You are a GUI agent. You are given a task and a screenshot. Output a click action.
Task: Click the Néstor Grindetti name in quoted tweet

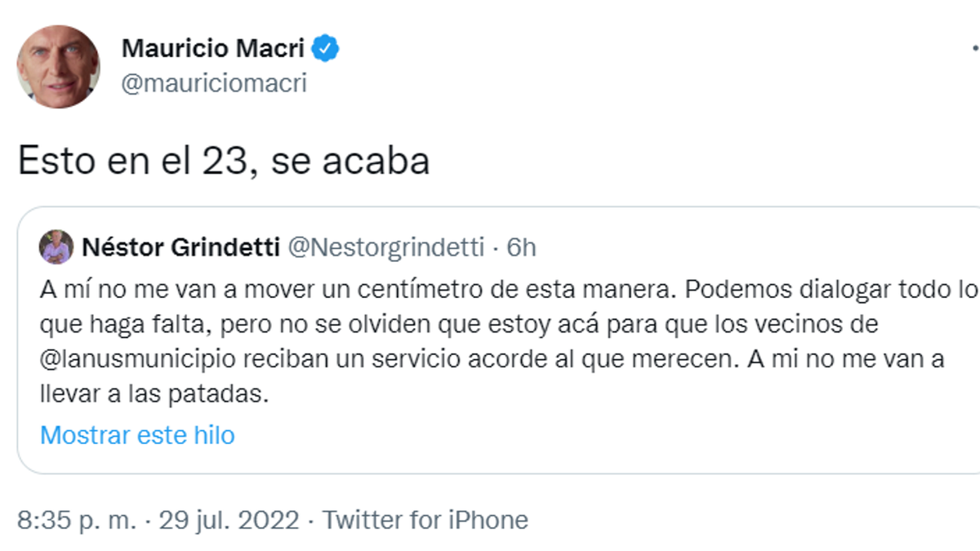[x=180, y=247]
